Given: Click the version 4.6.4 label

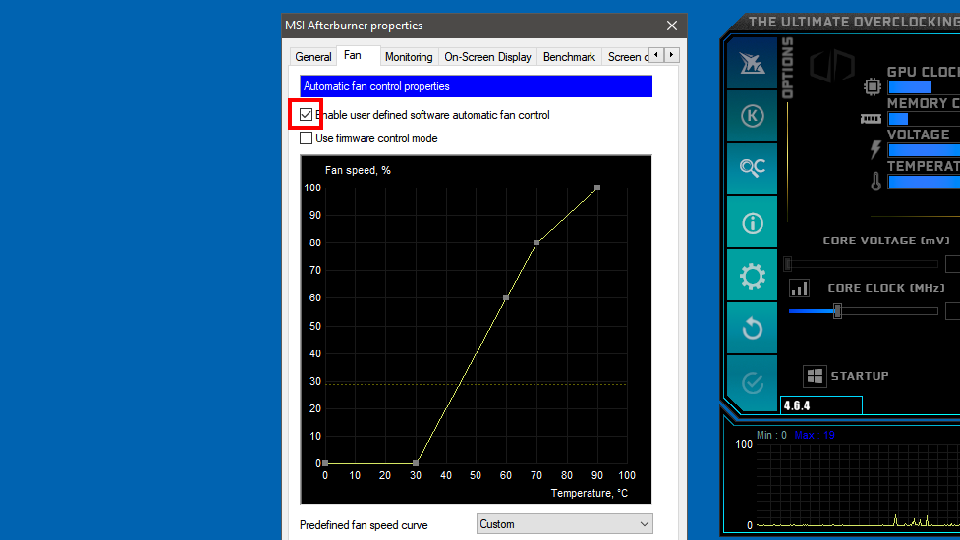Looking at the screenshot, I should [797, 405].
